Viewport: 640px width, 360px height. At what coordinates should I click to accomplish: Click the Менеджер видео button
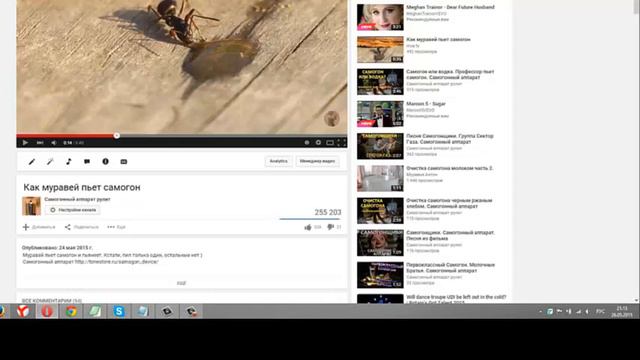coord(317,161)
